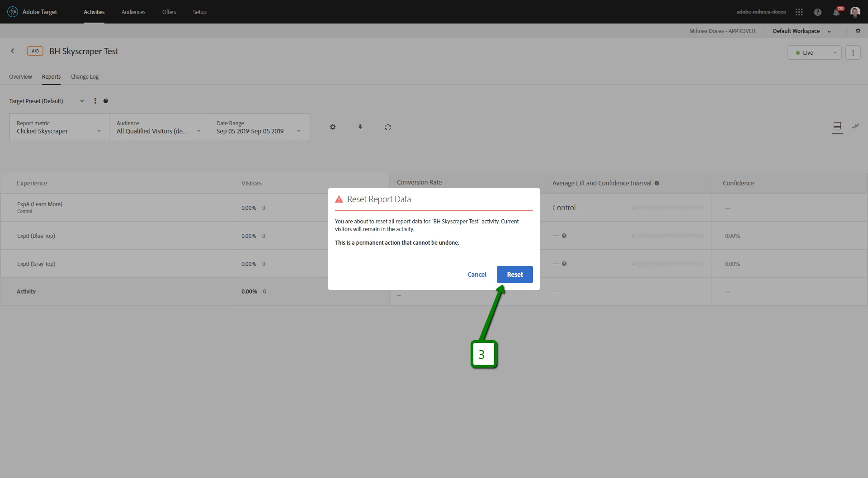This screenshot has width=868, height=478.
Task: Click help icon next to Average Lift header
Action: (657, 183)
